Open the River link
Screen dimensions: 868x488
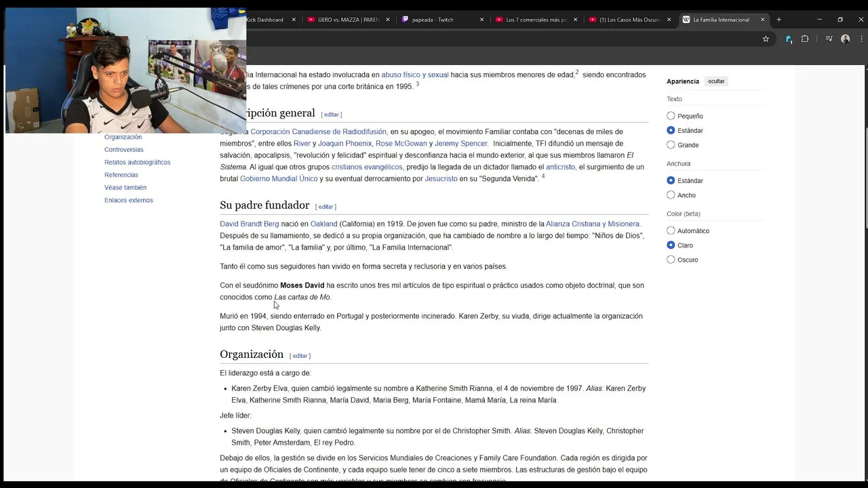[x=302, y=144]
